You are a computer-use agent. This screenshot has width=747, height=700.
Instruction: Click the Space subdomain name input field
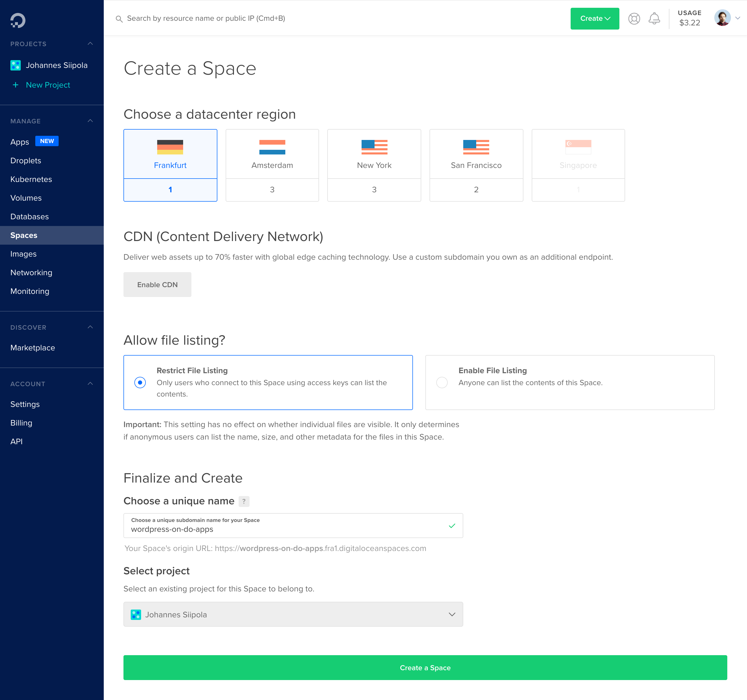(286, 529)
